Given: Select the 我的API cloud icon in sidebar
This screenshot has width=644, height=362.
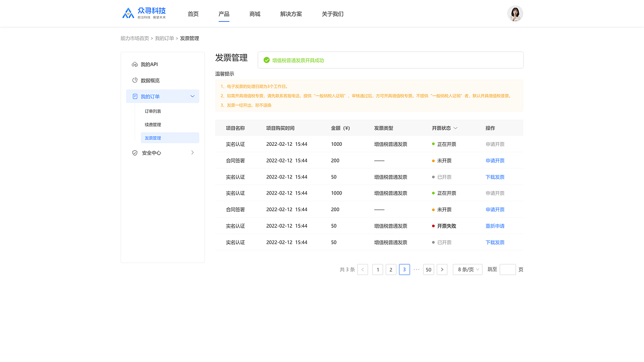Looking at the screenshot, I should click(x=134, y=64).
